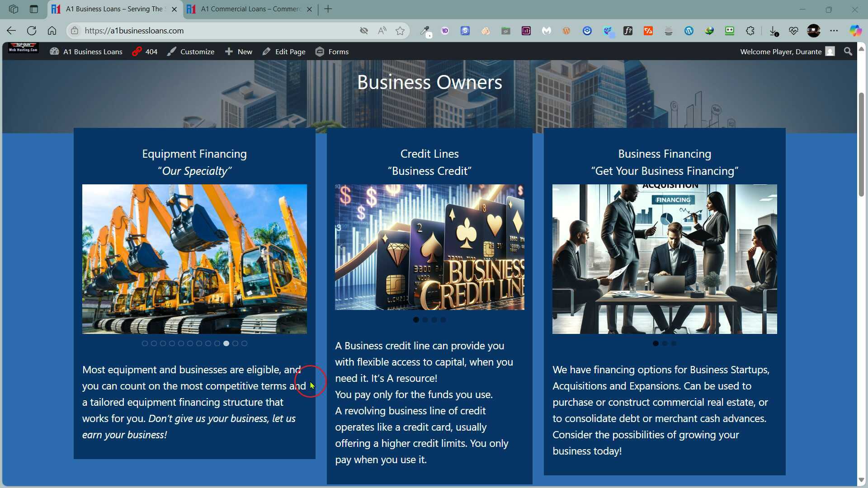This screenshot has height=488, width=868.
Task: Click the Downloads arrow icon
Action: [x=773, y=31]
